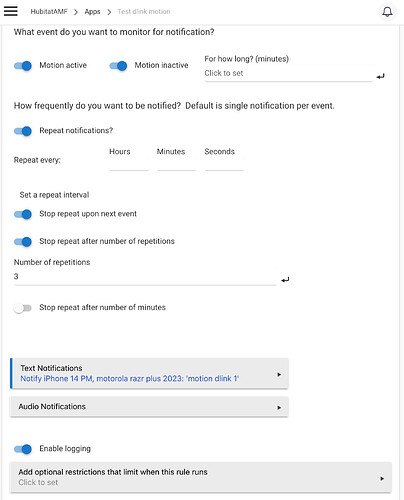Toggle the Motion inactive switch

[118, 66]
